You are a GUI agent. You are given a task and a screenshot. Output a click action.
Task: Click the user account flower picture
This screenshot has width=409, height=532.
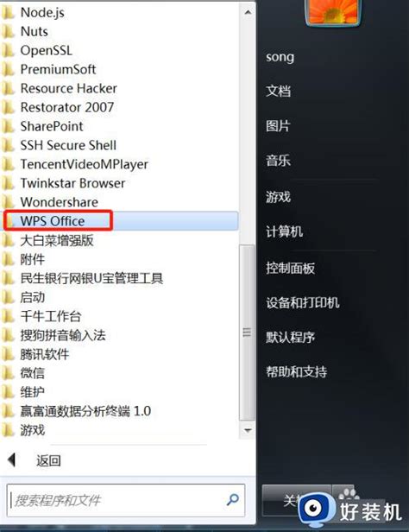tap(333, 11)
